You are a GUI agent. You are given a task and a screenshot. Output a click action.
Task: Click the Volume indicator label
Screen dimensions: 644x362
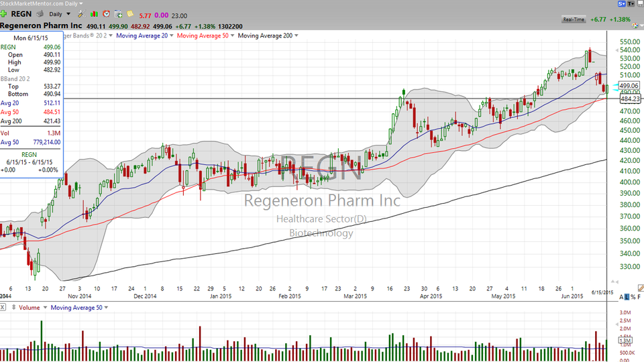29,308
